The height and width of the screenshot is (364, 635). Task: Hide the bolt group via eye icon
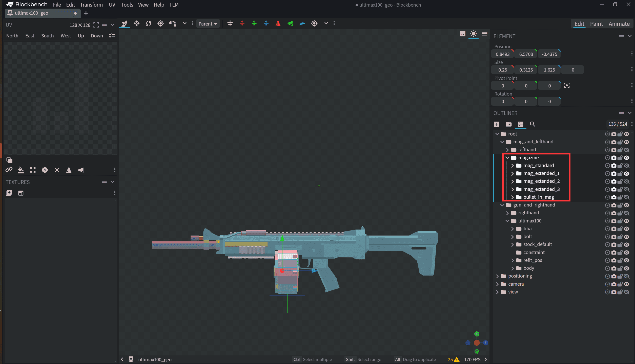627,237
